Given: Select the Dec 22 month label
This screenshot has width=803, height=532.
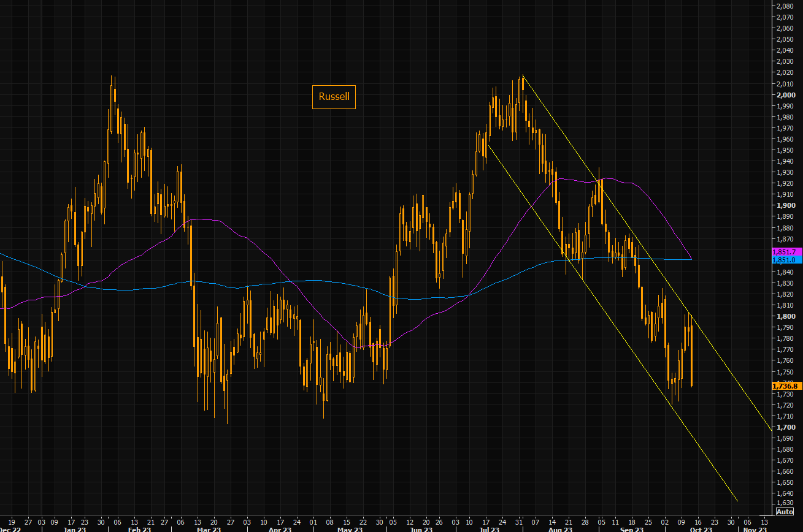Looking at the screenshot, I should pos(9,528).
